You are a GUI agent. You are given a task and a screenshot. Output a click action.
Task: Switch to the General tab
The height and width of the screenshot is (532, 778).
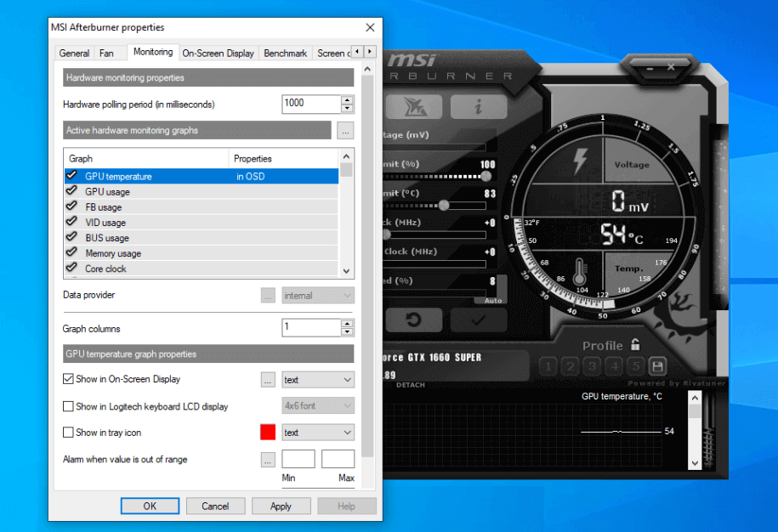click(x=74, y=53)
